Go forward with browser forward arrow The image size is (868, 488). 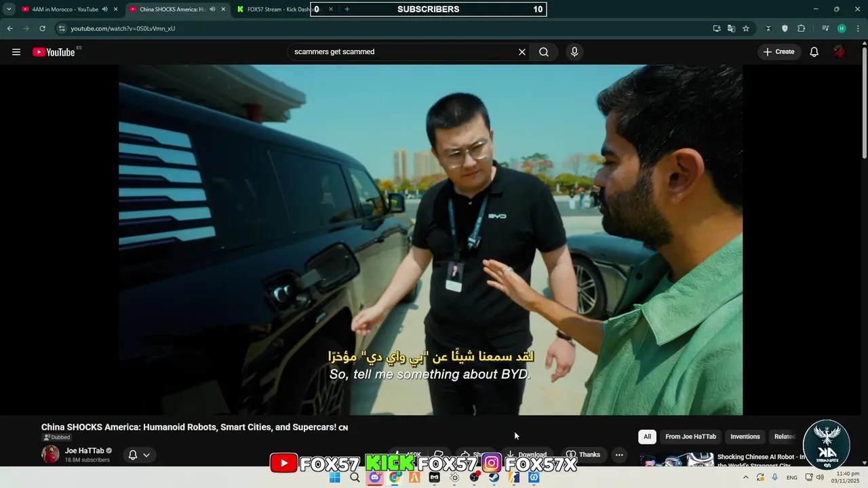pyautogui.click(x=26, y=28)
